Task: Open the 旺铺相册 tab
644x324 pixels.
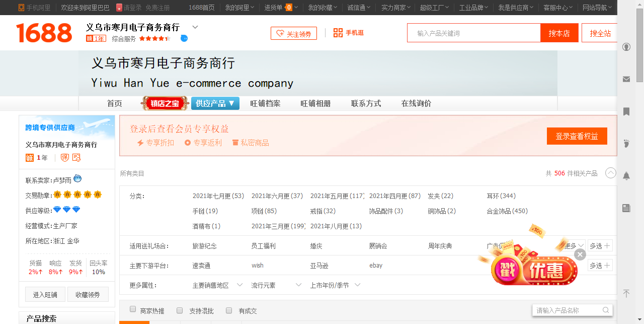Action: (x=315, y=103)
